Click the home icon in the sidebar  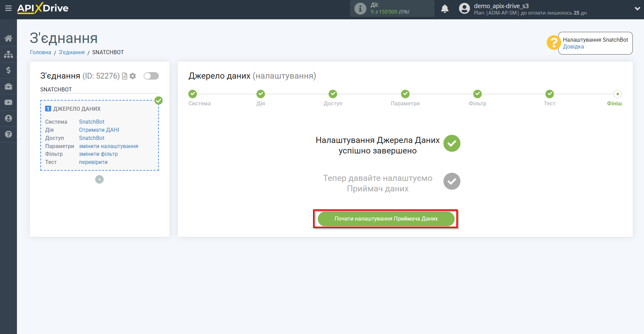(8, 38)
